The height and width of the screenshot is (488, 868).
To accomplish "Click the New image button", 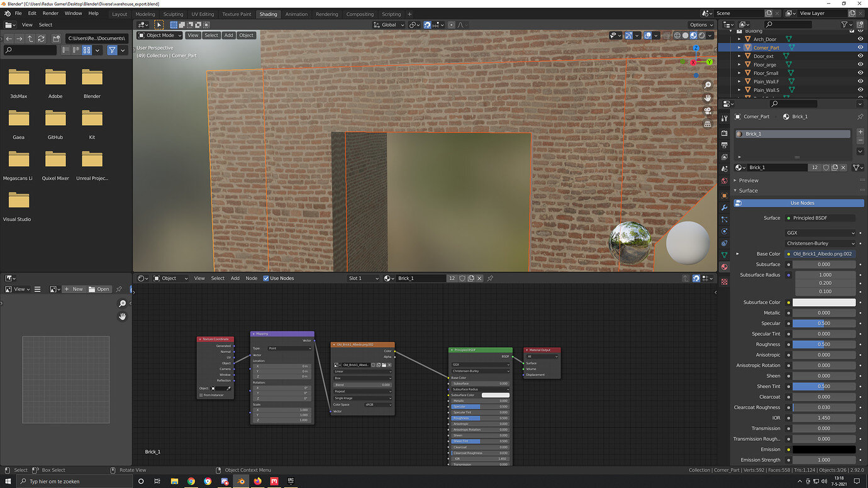I will pyautogui.click(x=73, y=289).
